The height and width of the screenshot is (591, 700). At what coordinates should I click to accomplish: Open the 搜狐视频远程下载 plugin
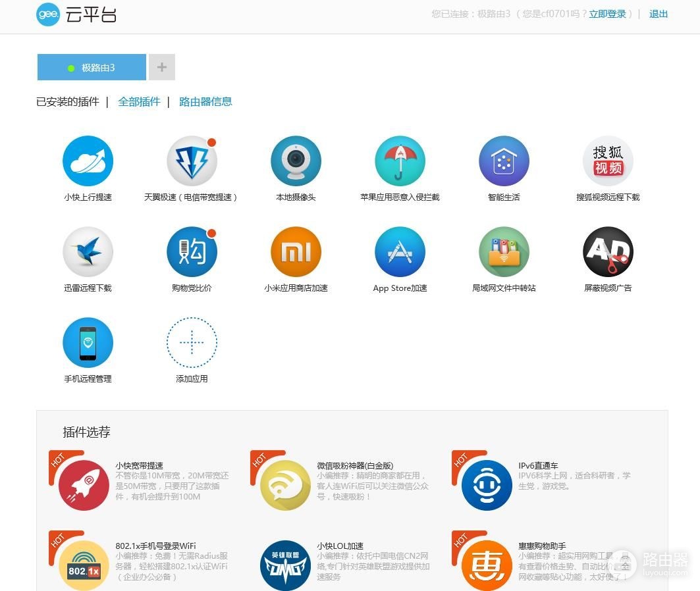pyautogui.click(x=608, y=161)
